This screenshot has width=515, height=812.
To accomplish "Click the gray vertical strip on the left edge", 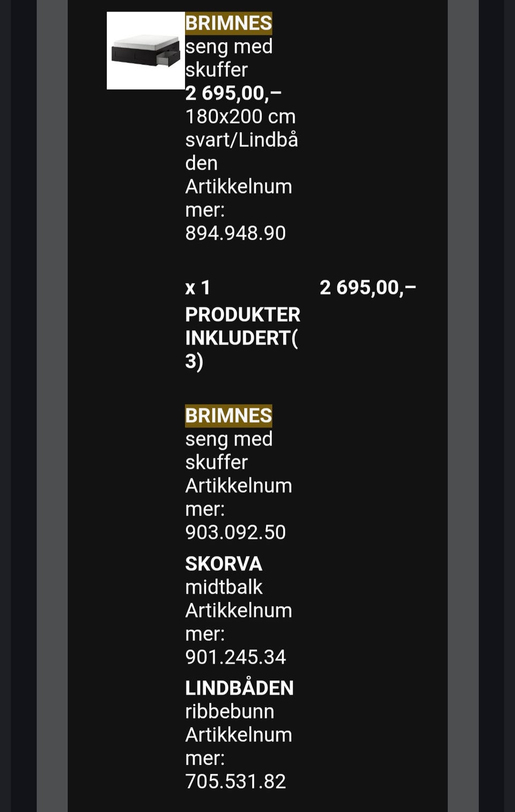I will 52,406.
